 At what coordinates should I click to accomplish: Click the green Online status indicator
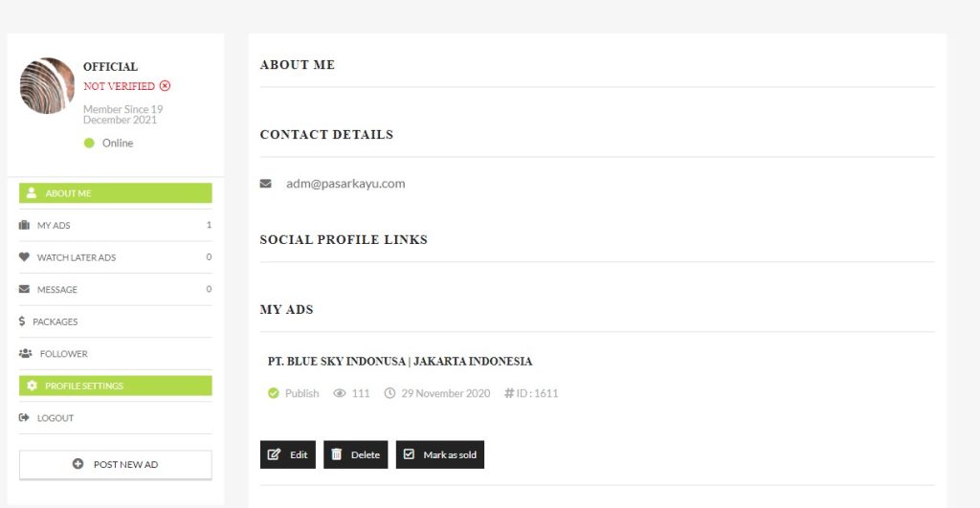click(89, 144)
